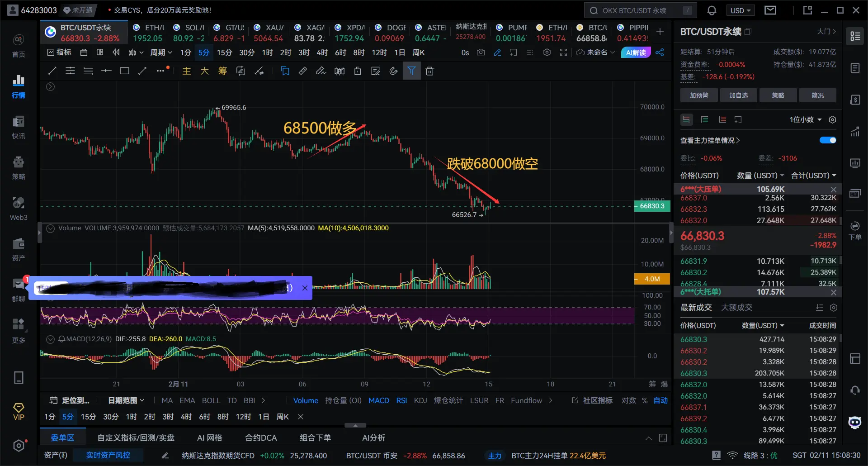868x466 pixels.
Task: Switch to the DOGE ticker tab
Action: [x=390, y=33]
